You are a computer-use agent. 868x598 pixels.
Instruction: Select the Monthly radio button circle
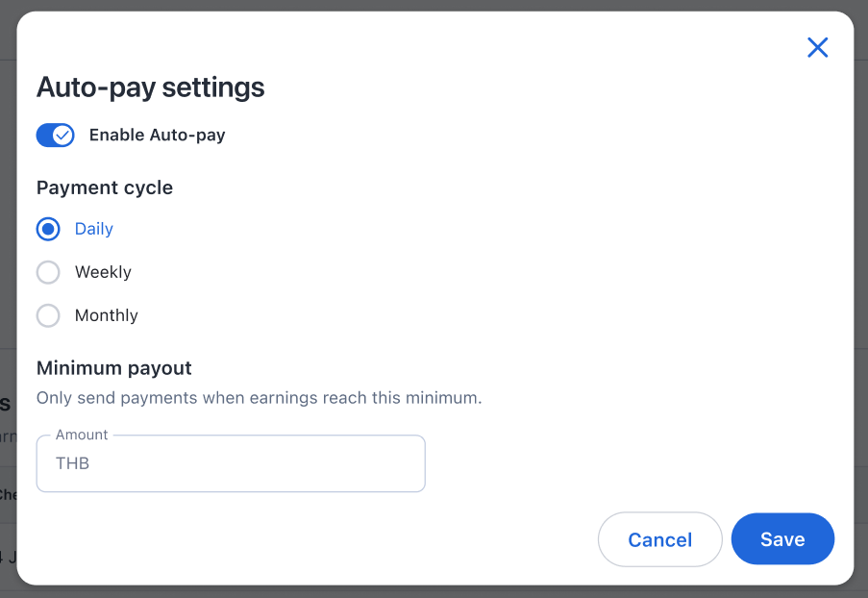click(x=48, y=315)
